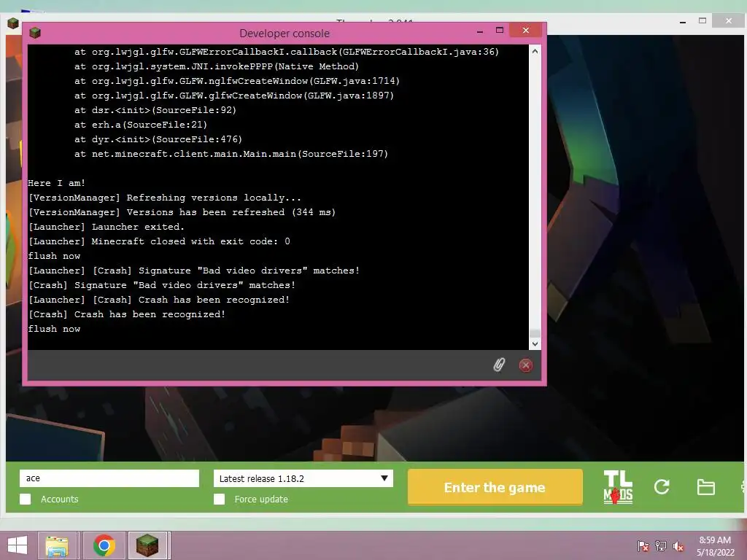Click 'Versions has been refreshed (344 ms)' line
The image size is (747, 560).
[182, 212]
